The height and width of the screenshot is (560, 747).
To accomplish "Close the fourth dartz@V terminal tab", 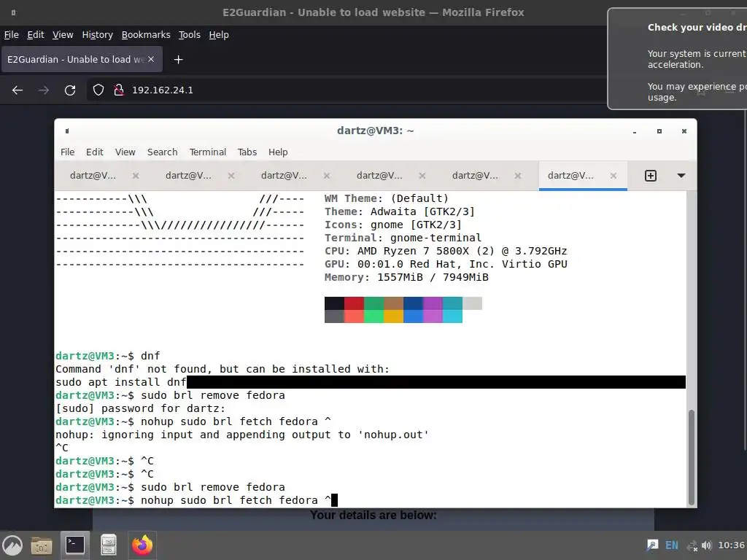I will [422, 176].
